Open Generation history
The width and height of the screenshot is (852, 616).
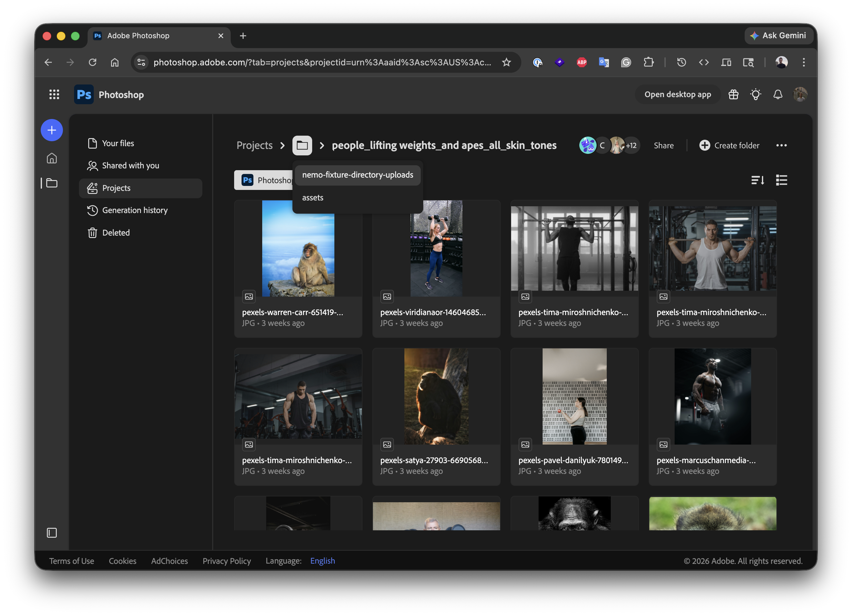140,210
